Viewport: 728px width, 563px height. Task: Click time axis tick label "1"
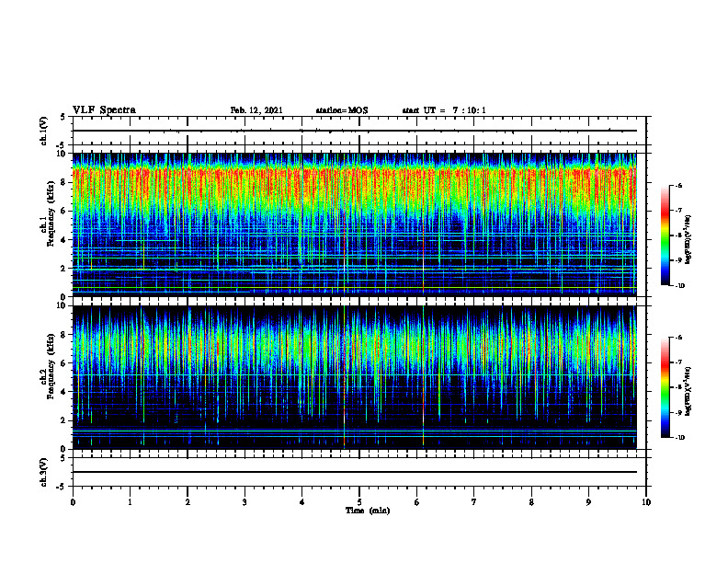point(130,502)
